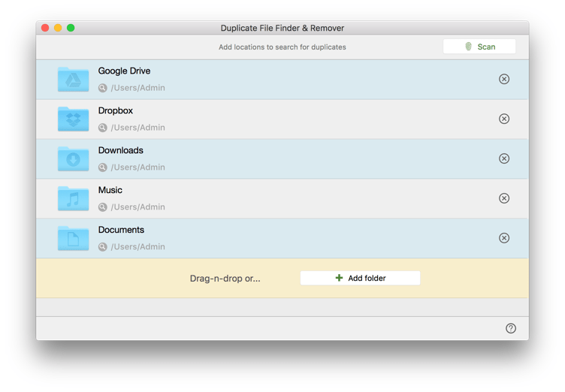
Task: Remove Documents from the locations list
Action: pyautogui.click(x=503, y=238)
